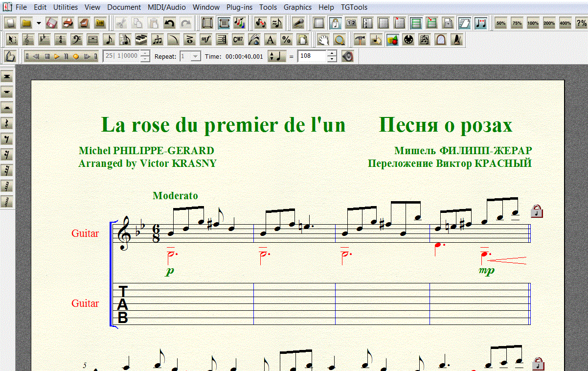Switch to Page View icon
This screenshot has width=588, height=371.
coord(224,23)
